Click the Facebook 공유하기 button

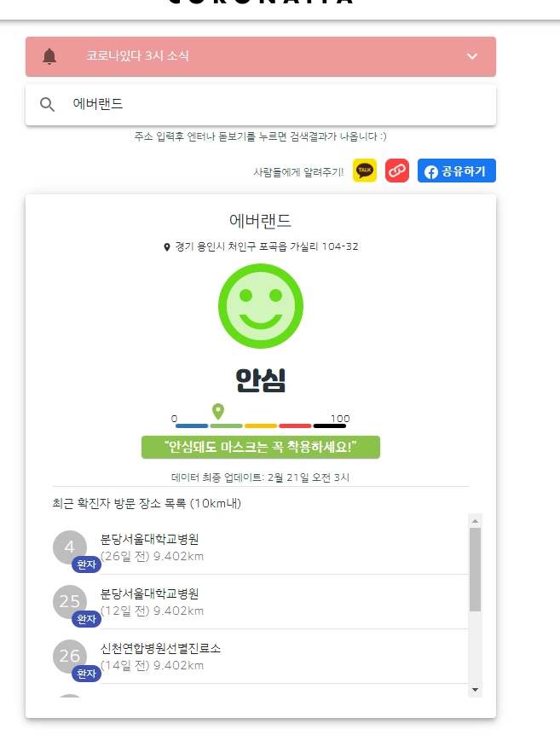pos(457,171)
